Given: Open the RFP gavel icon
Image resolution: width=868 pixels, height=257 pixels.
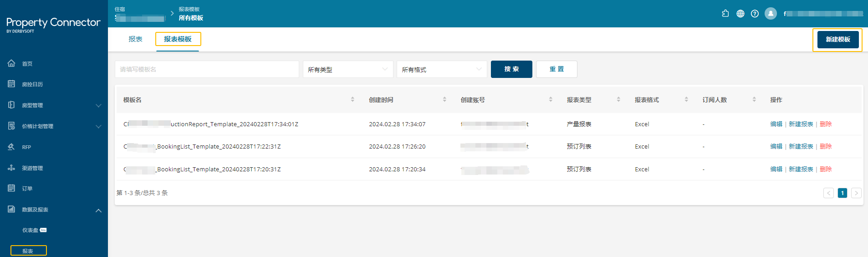Looking at the screenshot, I should 11,147.
